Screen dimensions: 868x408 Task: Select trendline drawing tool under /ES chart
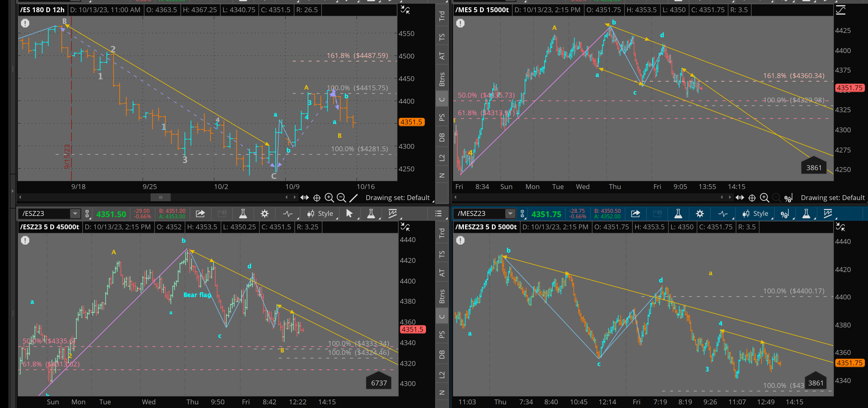pos(354,198)
